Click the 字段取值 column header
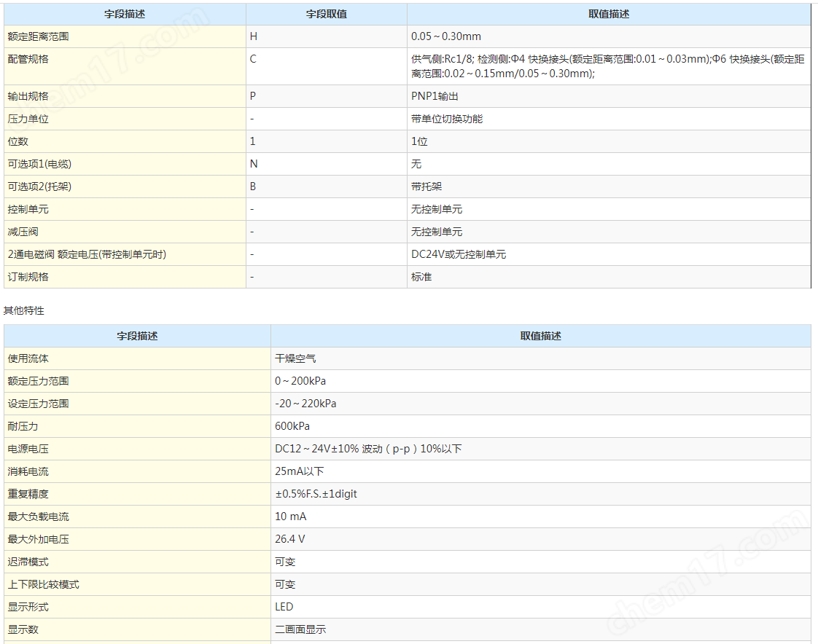 coord(326,14)
